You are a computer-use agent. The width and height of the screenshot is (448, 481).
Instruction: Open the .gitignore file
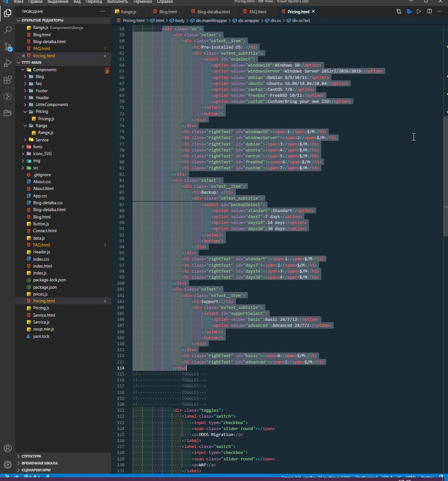point(42,175)
